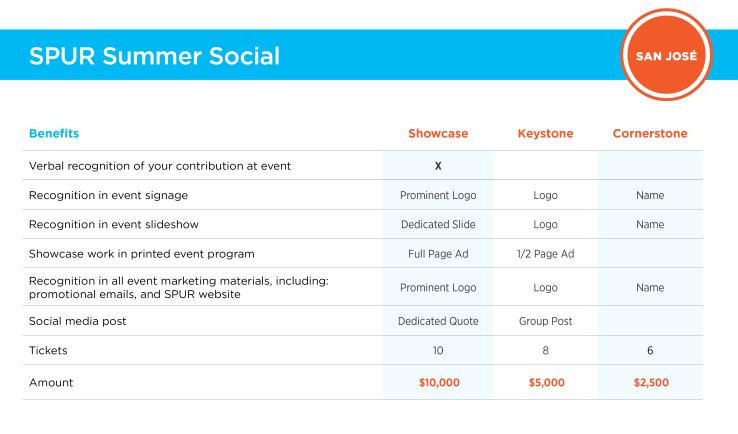Click the Full Page Ad cell
Image resolution: width=738 pixels, height=434 pixels.
point(438,254)
